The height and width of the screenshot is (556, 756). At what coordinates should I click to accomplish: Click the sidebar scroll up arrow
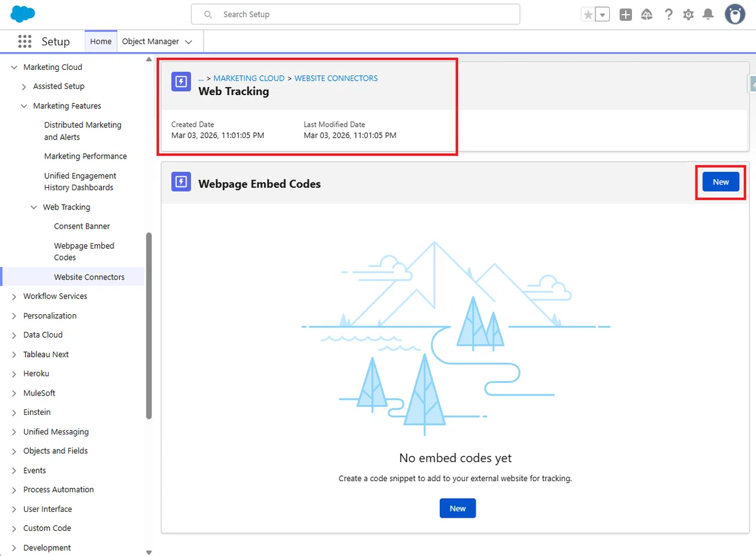149,60
